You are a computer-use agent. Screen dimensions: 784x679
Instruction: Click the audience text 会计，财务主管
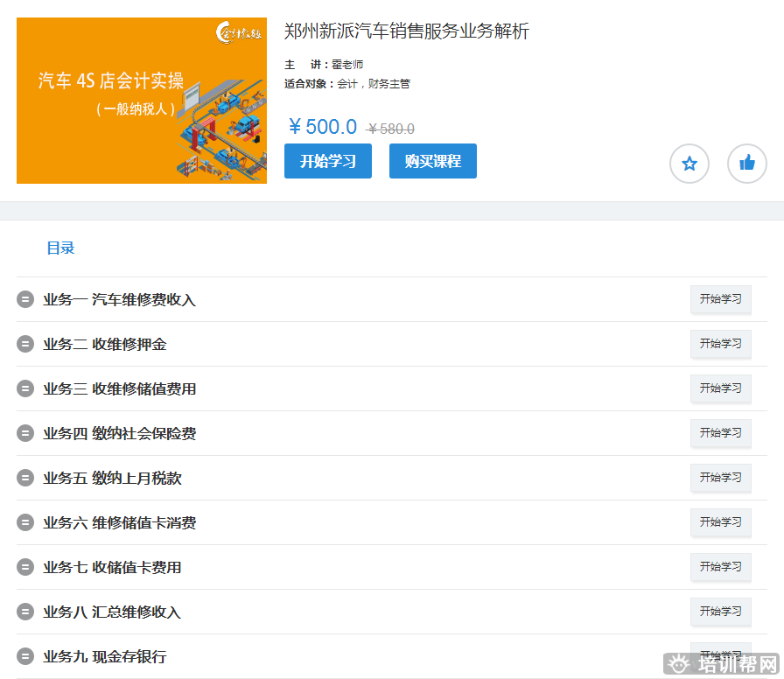374,83
